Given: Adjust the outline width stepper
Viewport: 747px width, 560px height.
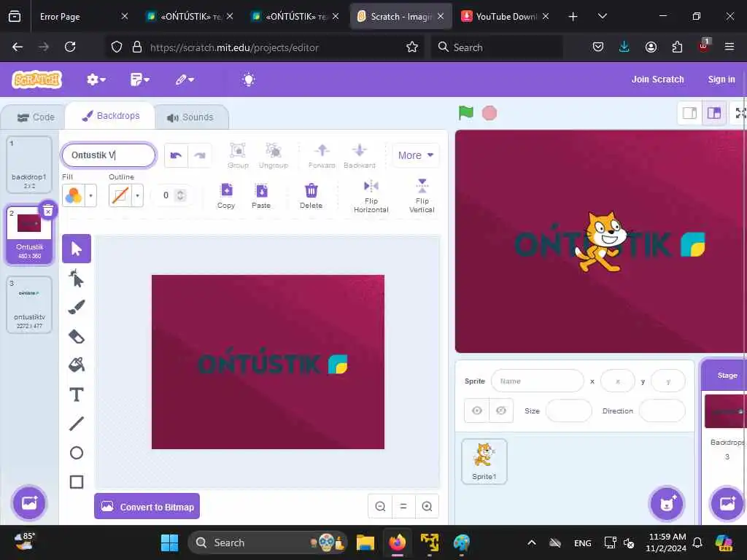Looking at the screenshot, I should (x=180, y=195).
